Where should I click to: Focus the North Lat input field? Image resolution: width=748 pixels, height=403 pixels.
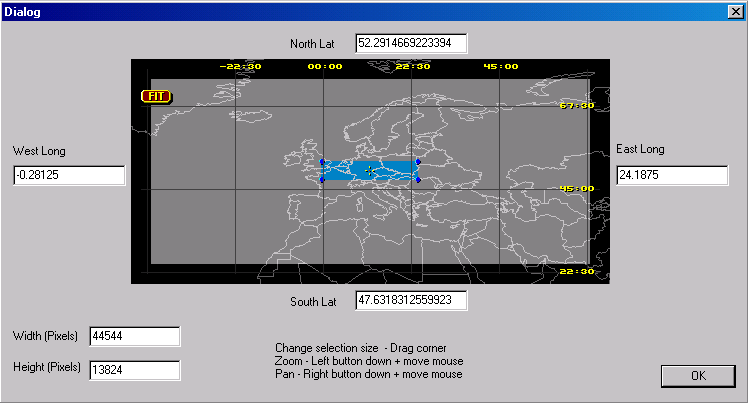[x=411, y=43]
